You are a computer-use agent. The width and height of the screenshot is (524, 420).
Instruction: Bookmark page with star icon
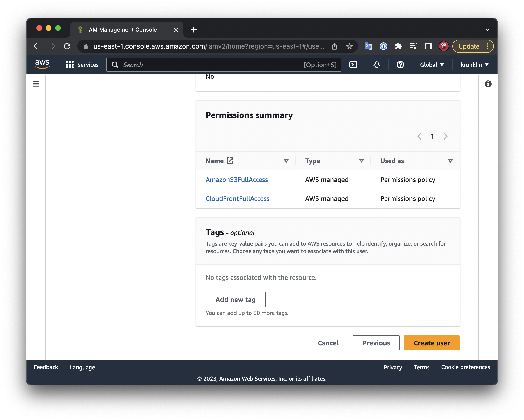349,46
